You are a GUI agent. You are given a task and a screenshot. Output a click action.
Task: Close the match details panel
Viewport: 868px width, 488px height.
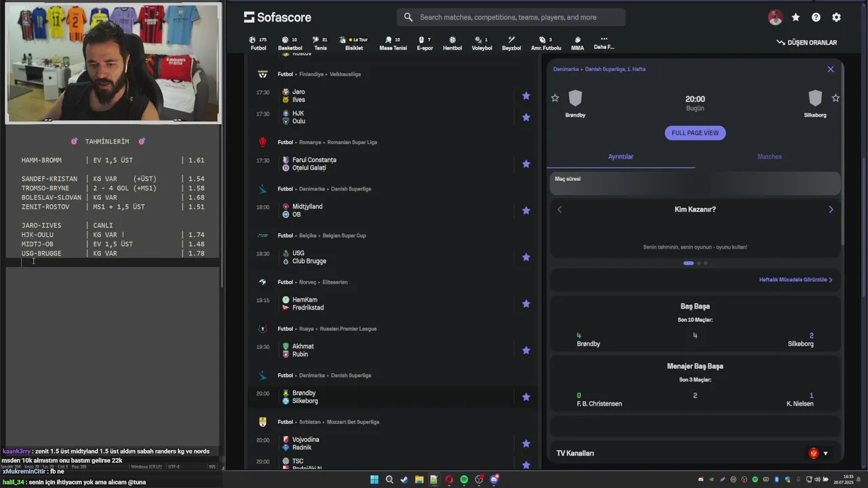click(x=831, y=69)
